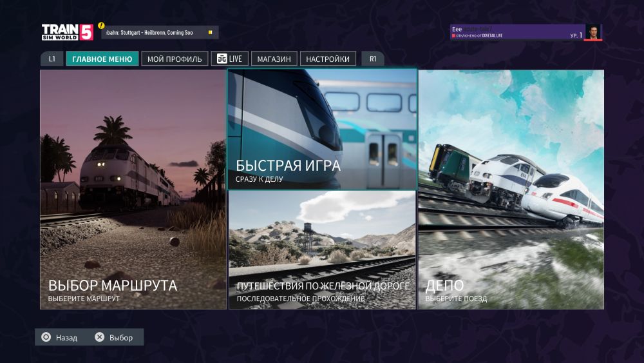Open the Выбор маршрута tile

(133, 190)
